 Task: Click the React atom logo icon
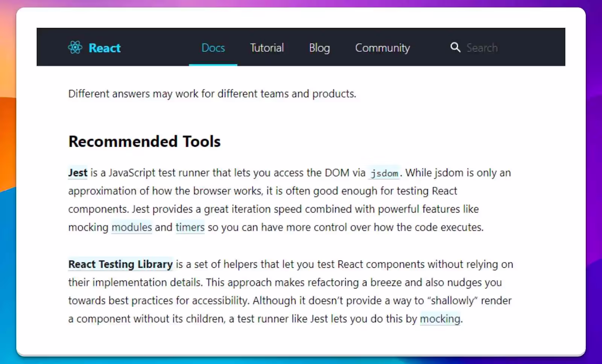(x=75, y=48)
